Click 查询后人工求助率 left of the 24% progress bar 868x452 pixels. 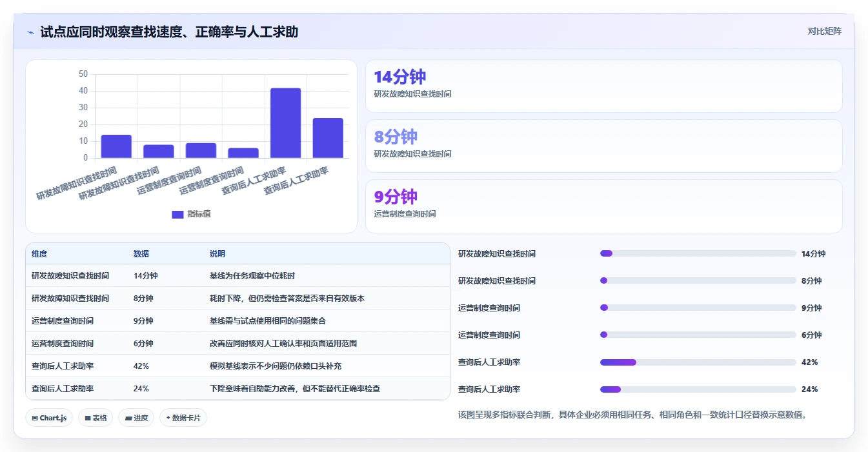(x=489, y=389)
